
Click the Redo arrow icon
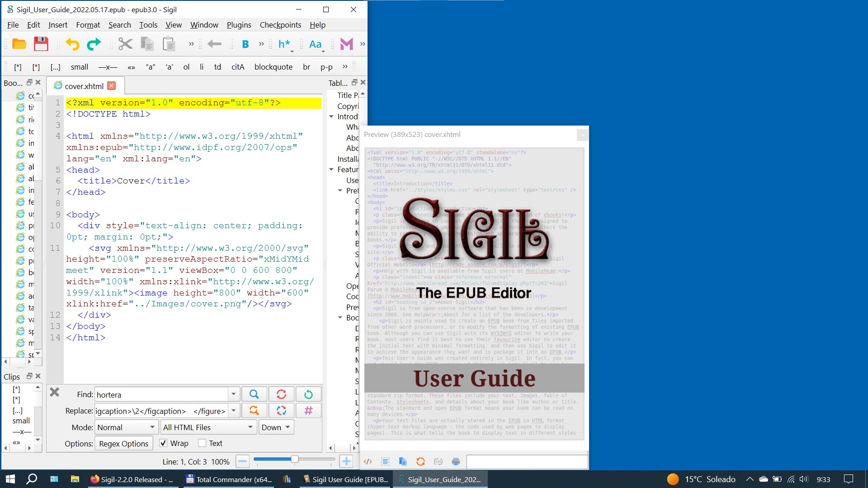point(94,44)
